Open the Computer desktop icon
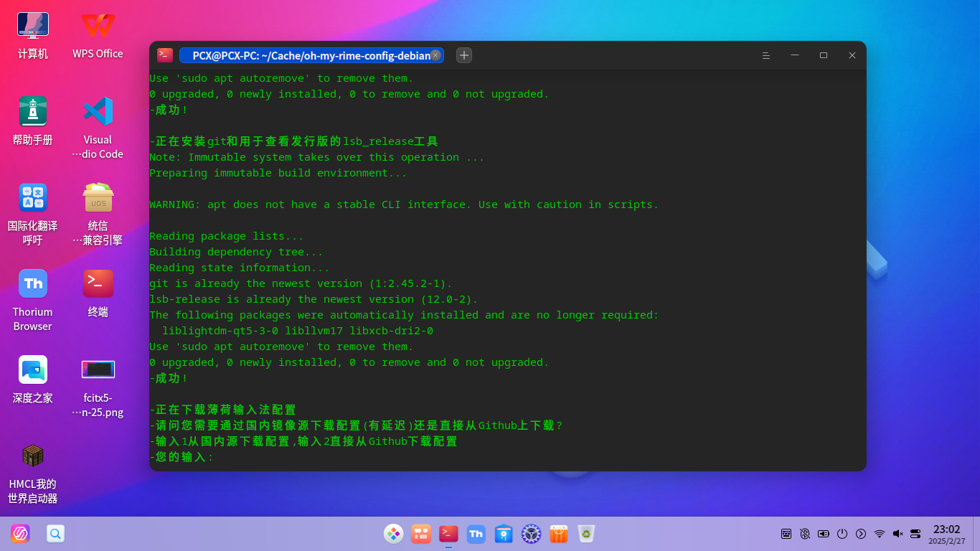 33,26
